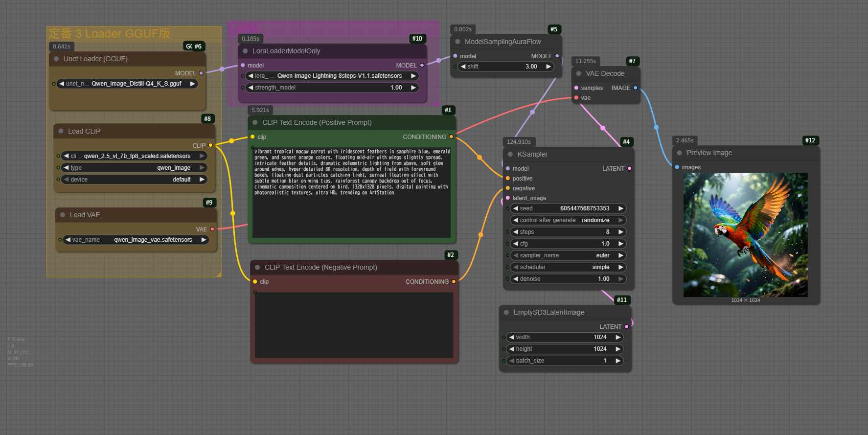The height and width of the screenshot is (435, 868).
Task: Click the generated parrot preview image
Action: click(x=745, y=235)
